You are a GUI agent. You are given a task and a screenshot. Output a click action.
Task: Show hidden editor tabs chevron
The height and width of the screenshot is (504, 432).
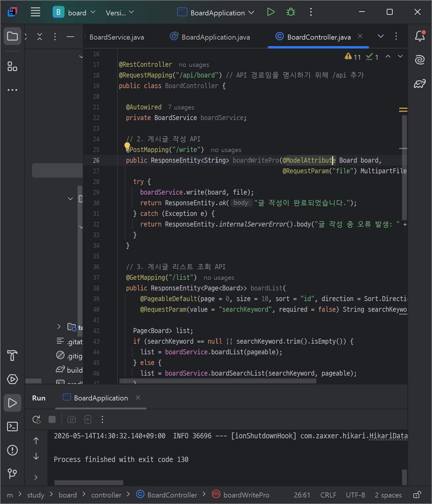click(x=381, y=36)
